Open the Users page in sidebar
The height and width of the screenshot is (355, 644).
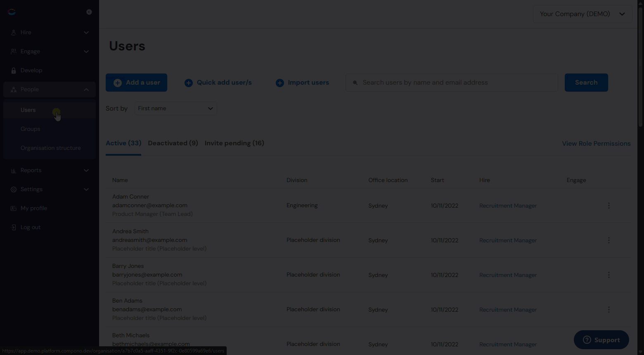(50, 110)
